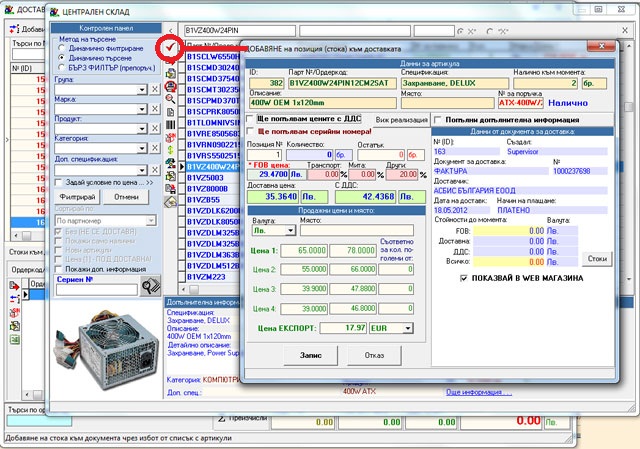Viewport: 640px width, 449px height.
Task: Open the Група dropdown
Action: (x=142, y=89)
